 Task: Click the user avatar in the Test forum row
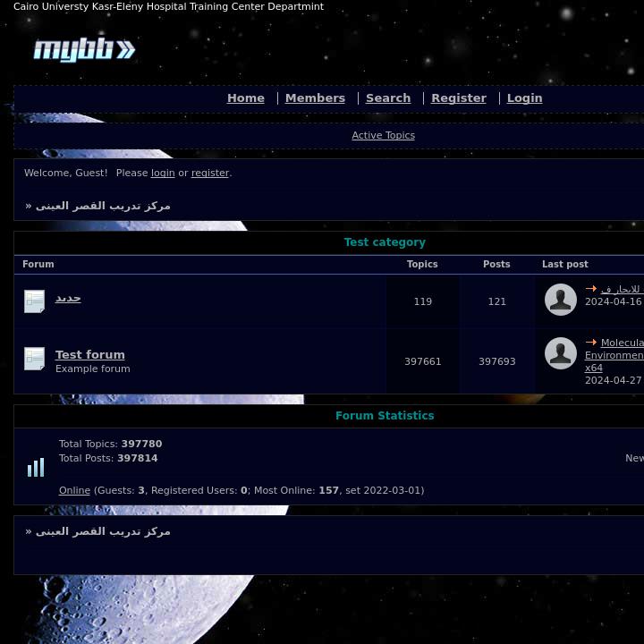(561, 353)
